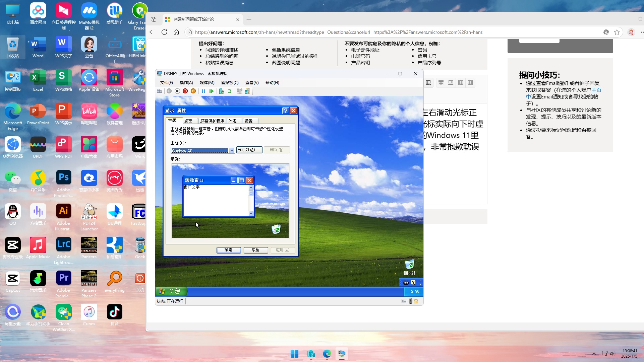The width and height of the screenshot is (644, 362).
Task: Click the help question mark in Display Properties title bar
Action: 286,111
